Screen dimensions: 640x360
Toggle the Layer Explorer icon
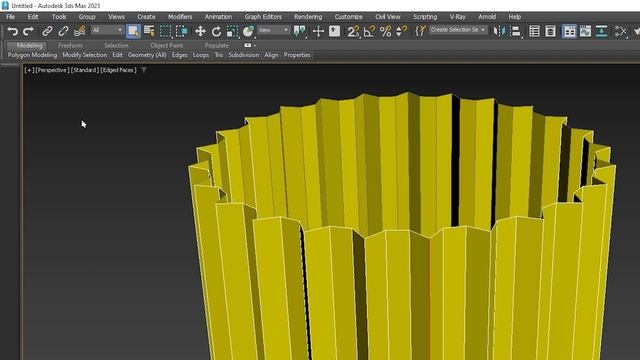[x=550, y=31]
